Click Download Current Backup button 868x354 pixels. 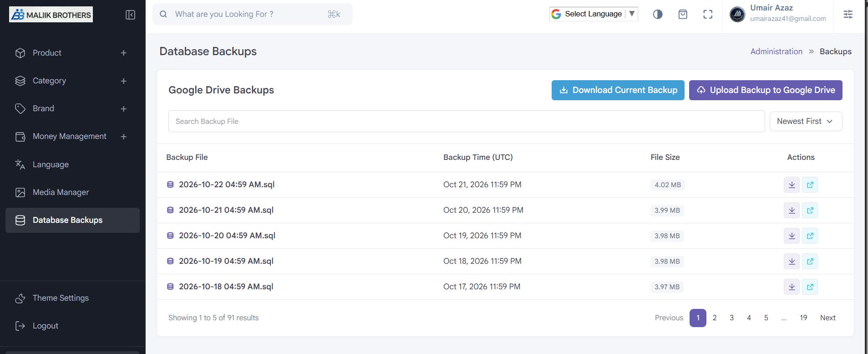[618, 90]
